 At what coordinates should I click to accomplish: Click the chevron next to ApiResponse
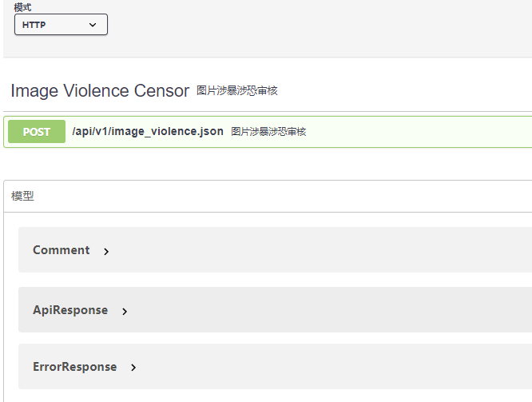click(x=125, y=312)
